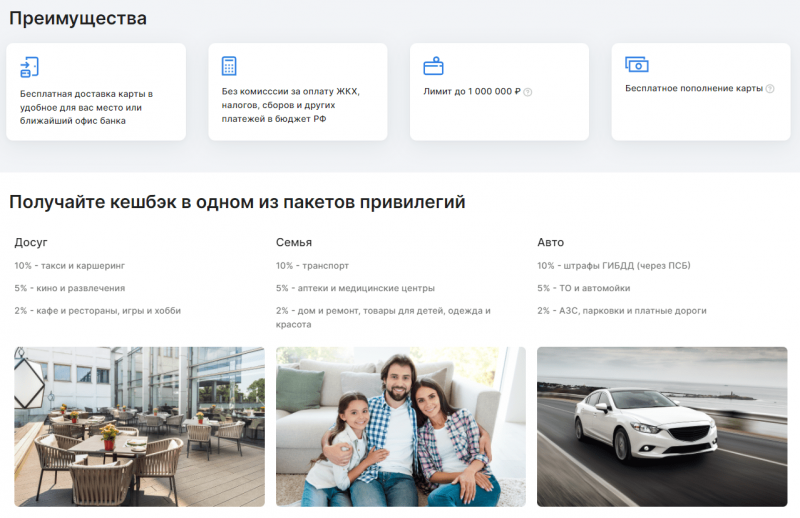Screen dimensions: 800x518
Task: Select the Авто package title
Action: [551, 242]
